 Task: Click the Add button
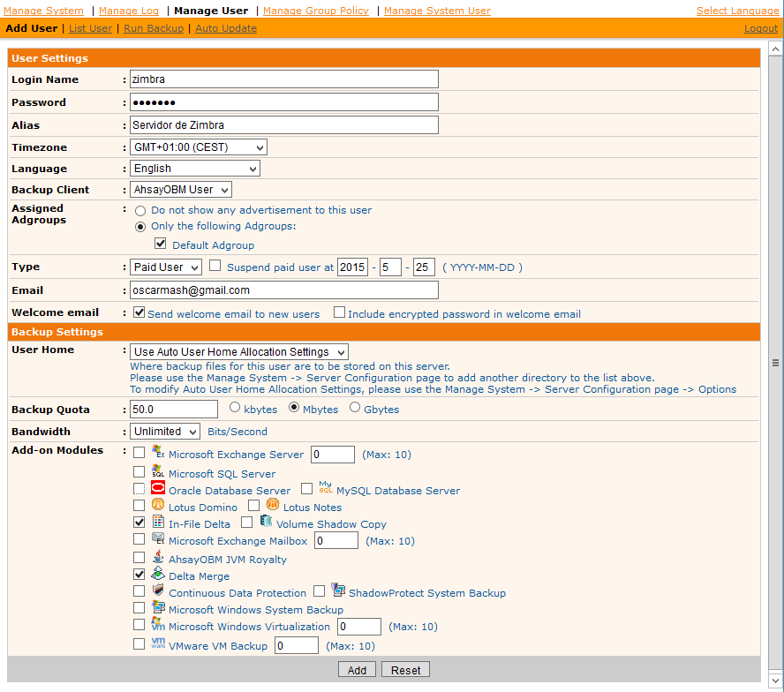[357, 670]
